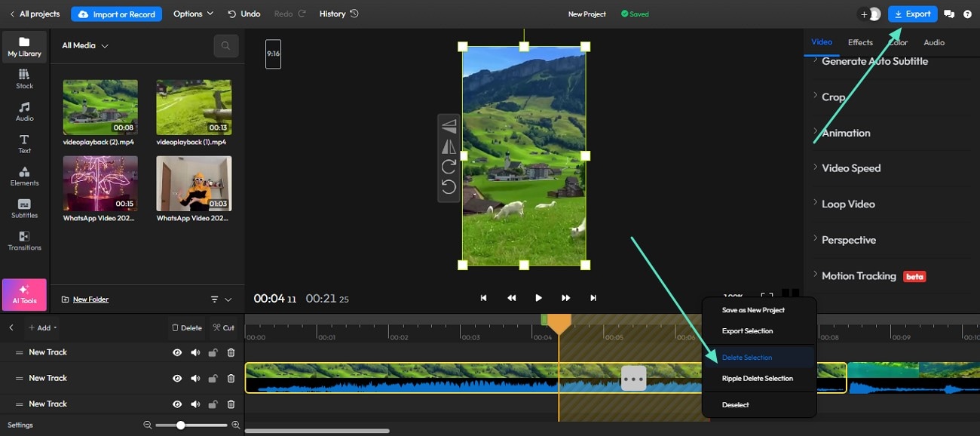This screenshot has height=436, width=980.
Task: Open the Text tool in sidebar
Action: pos(24,143)
